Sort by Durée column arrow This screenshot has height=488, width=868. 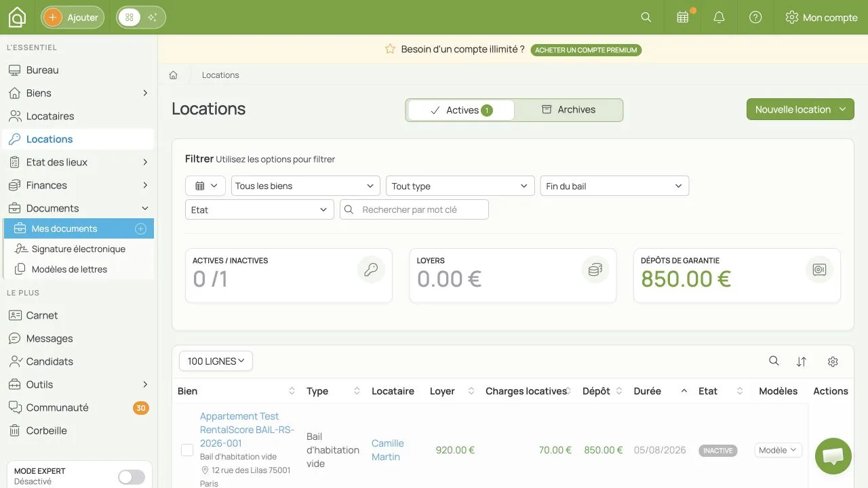pyautogui.click(x=684, y=391)
